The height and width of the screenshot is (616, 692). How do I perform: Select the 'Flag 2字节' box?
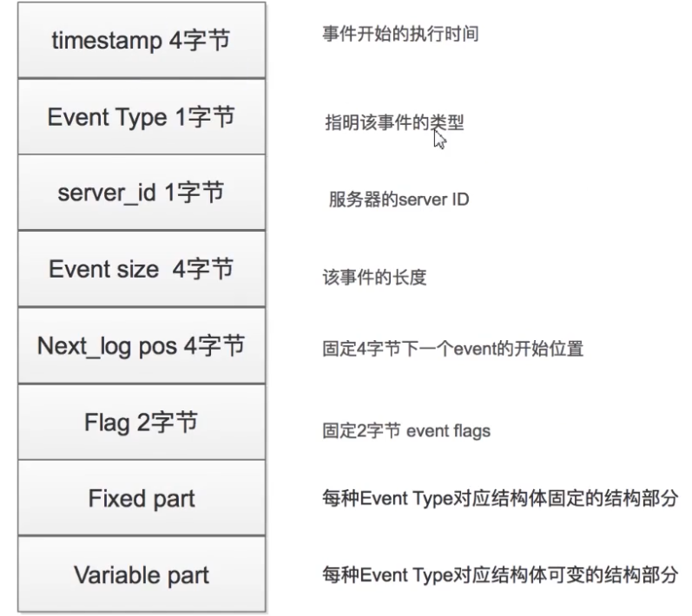(x=142, y=422)
